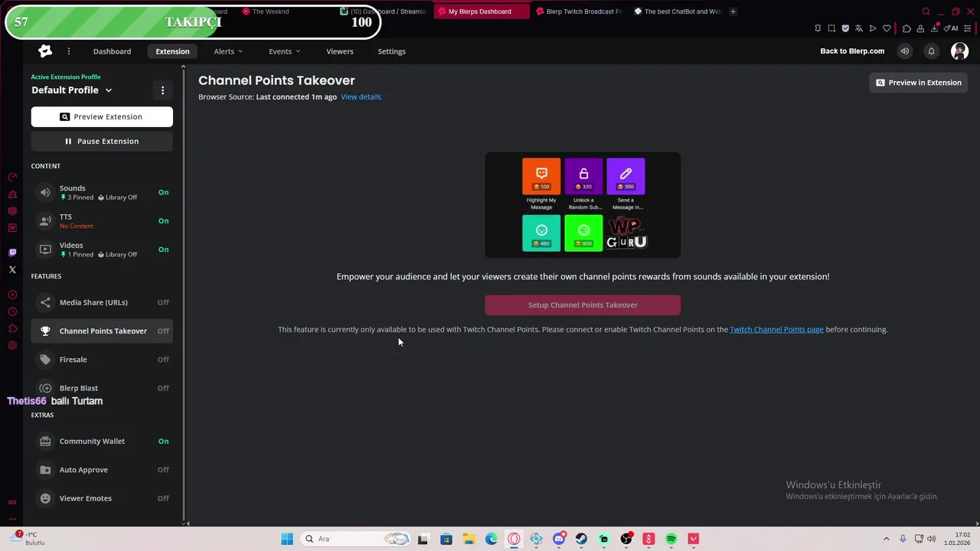Toggle Community Wallet On status
Screen dimensions: 980x551
[163, 441]
